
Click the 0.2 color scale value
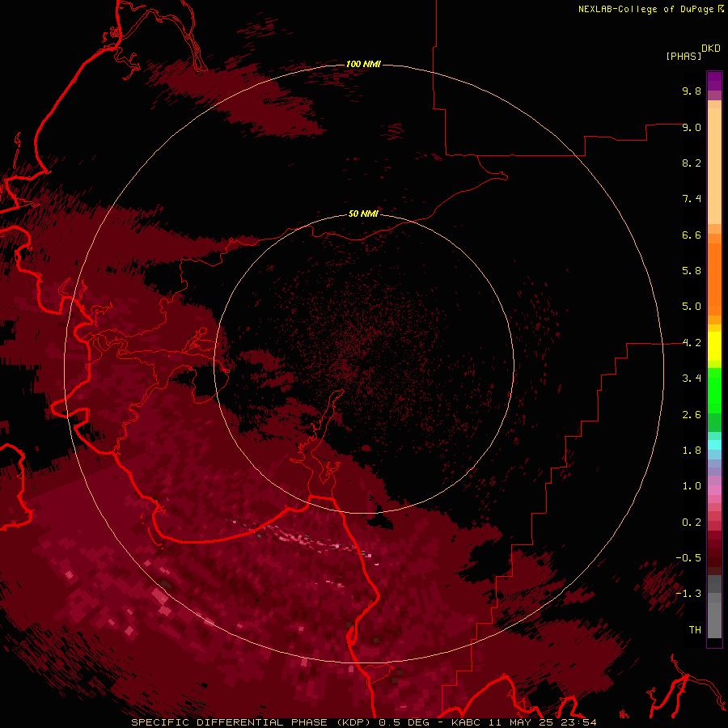click(x=692, y=523)
